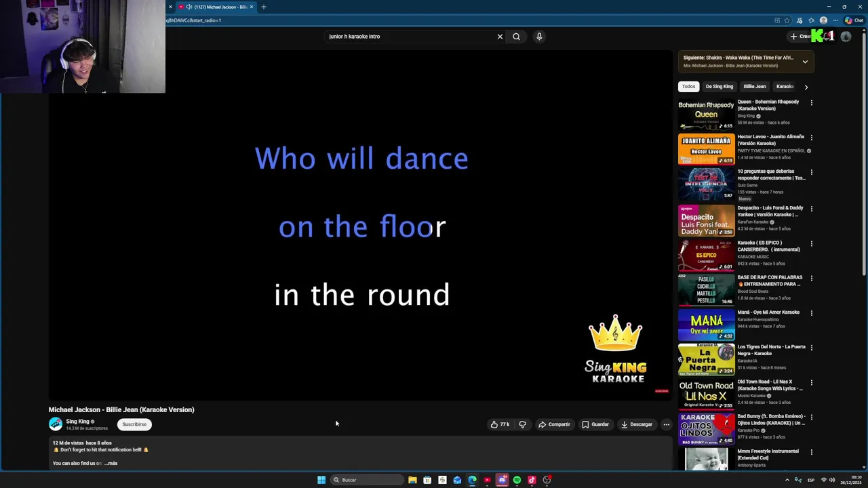Image resolution: width=868 pixels, height=488 pixels.
Task: Open File Explorer from taskbar
Action: pos(412,480)
